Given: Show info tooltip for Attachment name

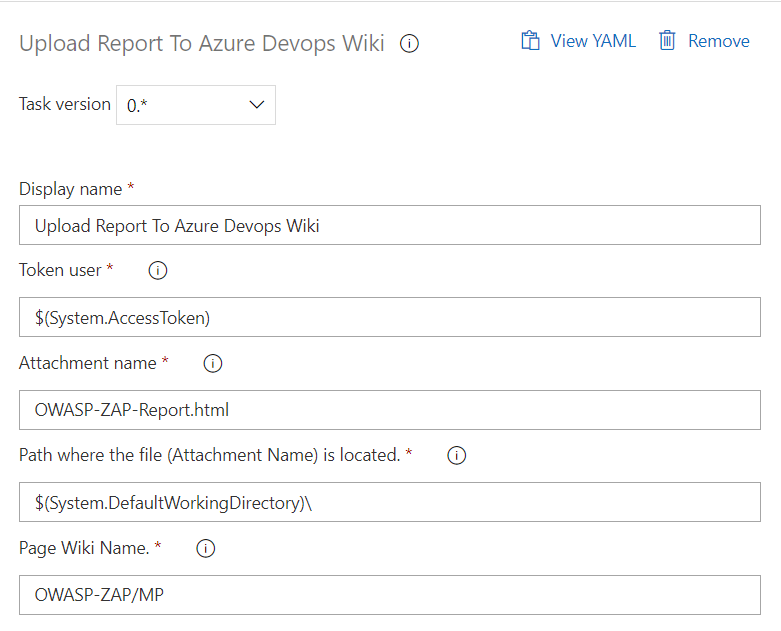Looking at the screenshot, I should [213, 363].
